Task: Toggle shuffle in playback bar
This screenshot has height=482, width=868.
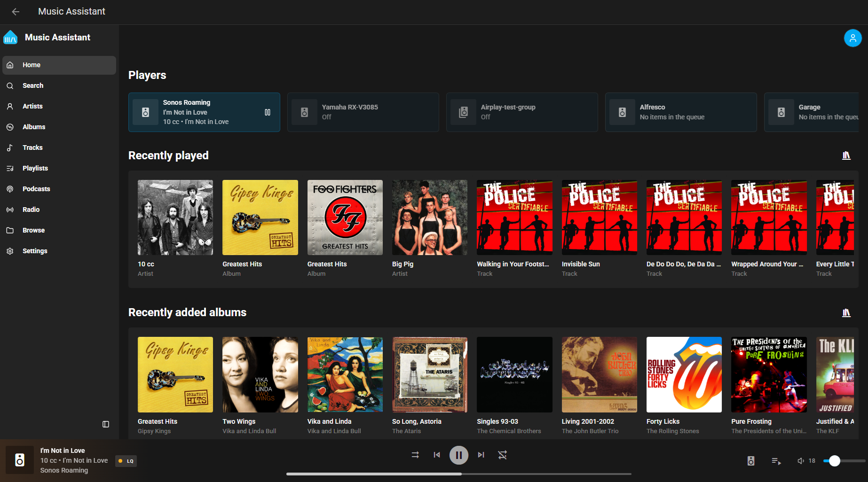Action: pyautogui.click(x=415, y=455)
